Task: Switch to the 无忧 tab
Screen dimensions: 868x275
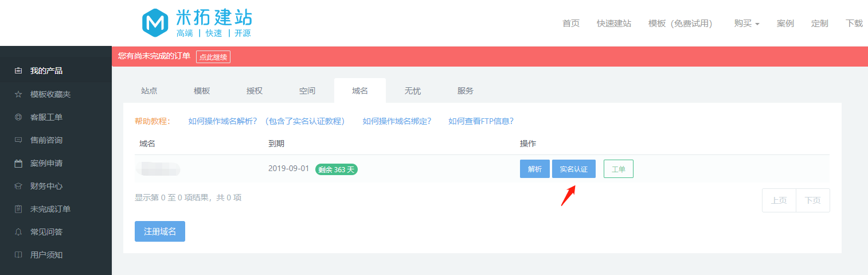Action: (x=413, y=91)
